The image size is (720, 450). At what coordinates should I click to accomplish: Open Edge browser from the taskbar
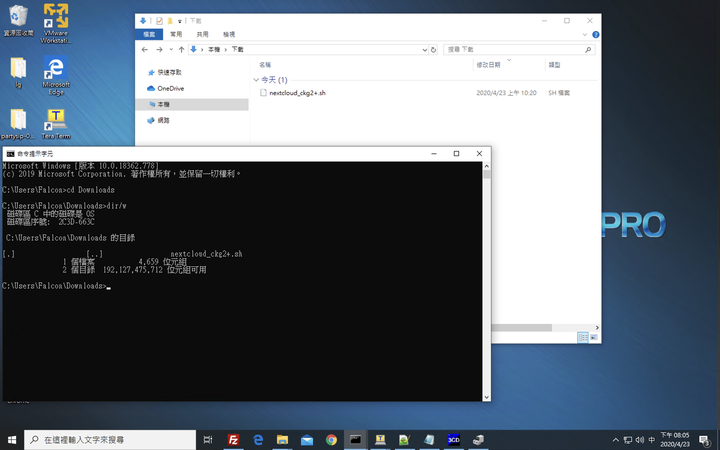click(x=258, y=440)
